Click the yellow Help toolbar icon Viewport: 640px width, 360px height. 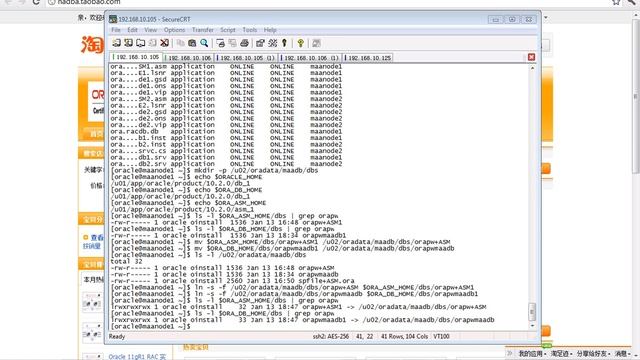[300, 43]
